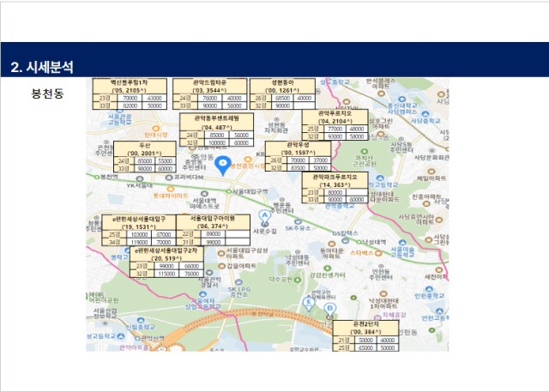The height and width of the screenshot is (392, 549).
Task: Click the 서울대입구아이원 price box title
Action: point(213,218)
